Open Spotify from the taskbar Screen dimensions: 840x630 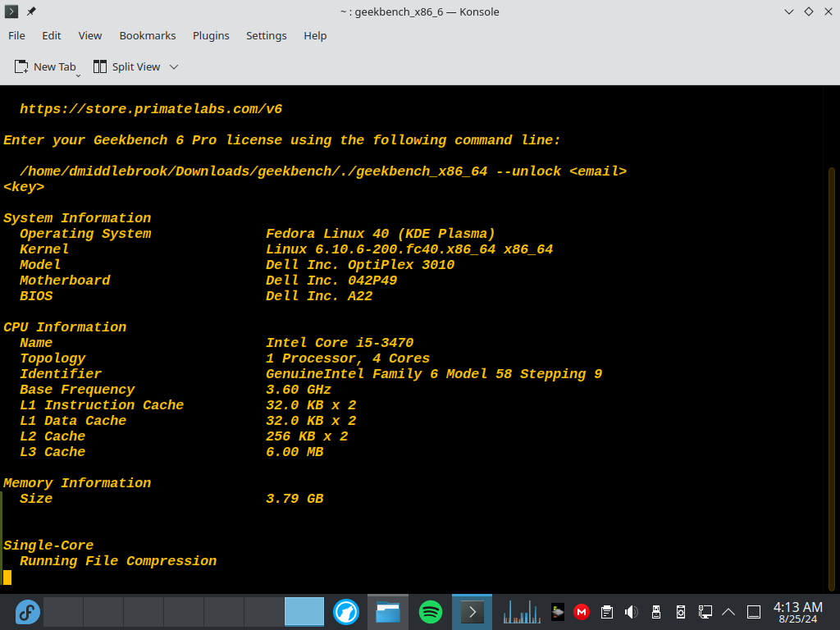430,612
